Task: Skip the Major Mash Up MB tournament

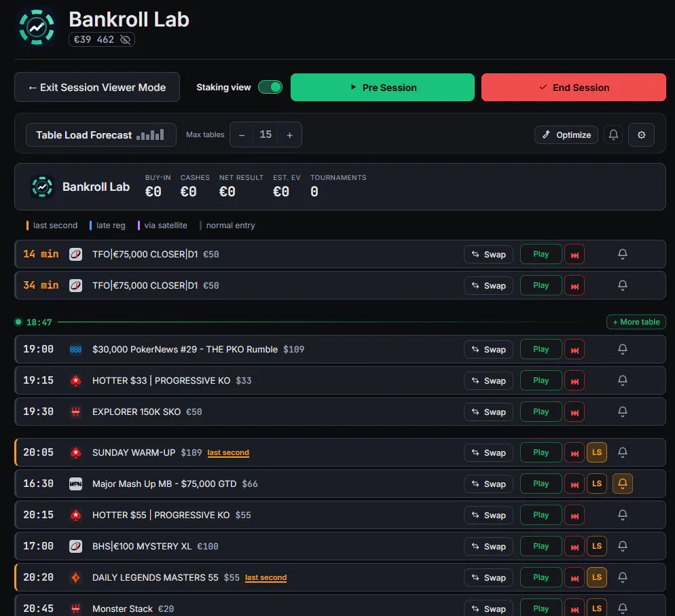Action: (x=574, y=484)
